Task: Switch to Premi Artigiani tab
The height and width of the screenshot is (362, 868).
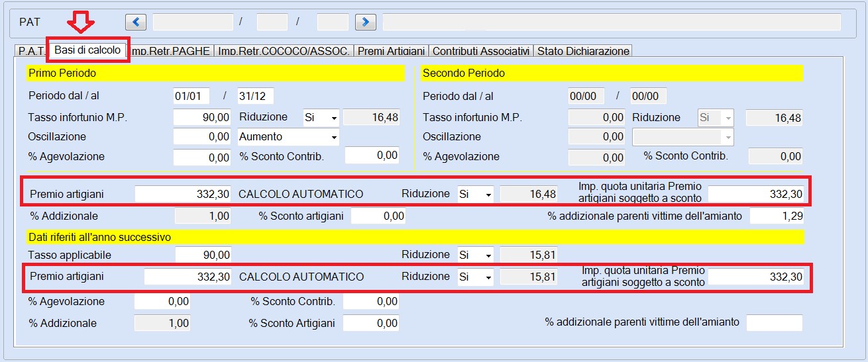Action: [x=391, y=51]
